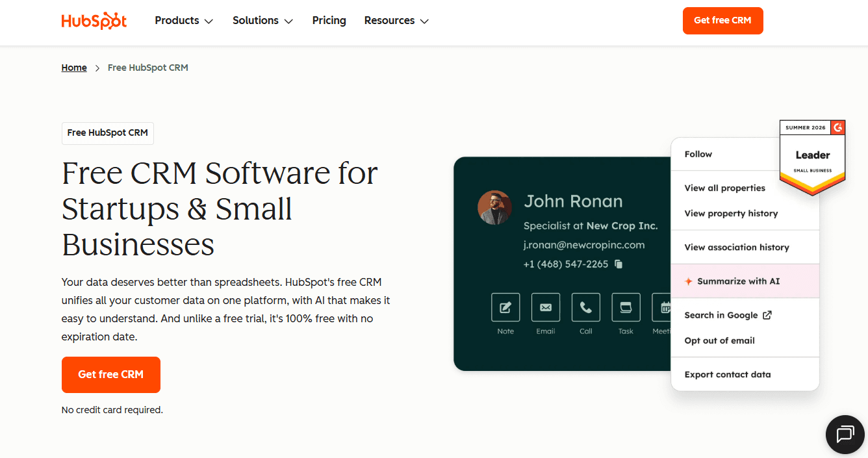
Task: Click the Note icon on contact card
Action: coord(505,307)
